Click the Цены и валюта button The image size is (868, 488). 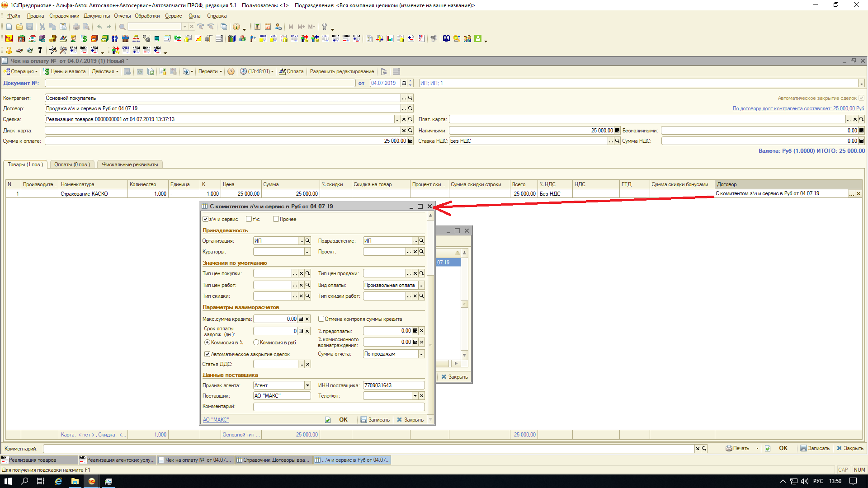[65, 71]
